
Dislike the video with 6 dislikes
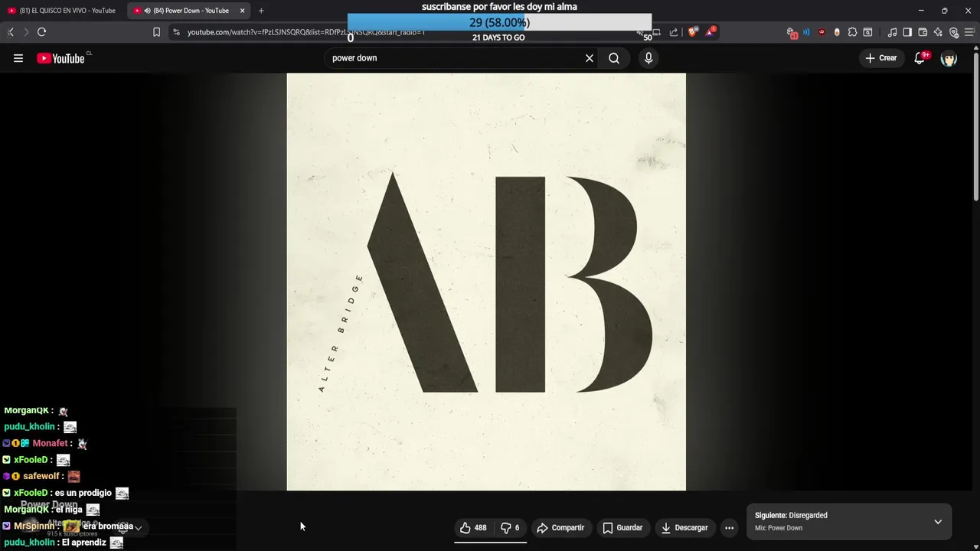[x=510, y=527]
